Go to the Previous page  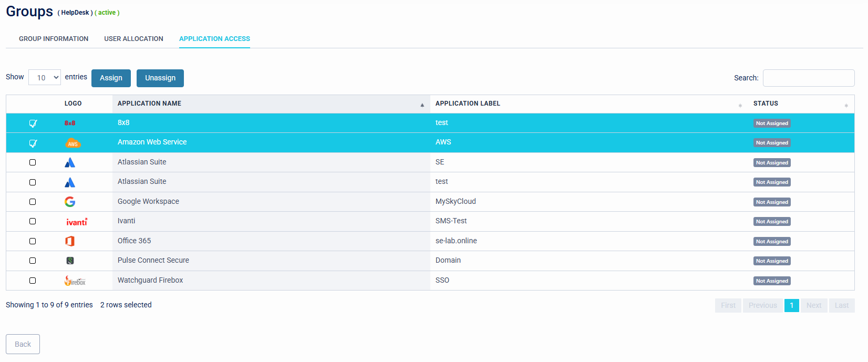[763, 305]
